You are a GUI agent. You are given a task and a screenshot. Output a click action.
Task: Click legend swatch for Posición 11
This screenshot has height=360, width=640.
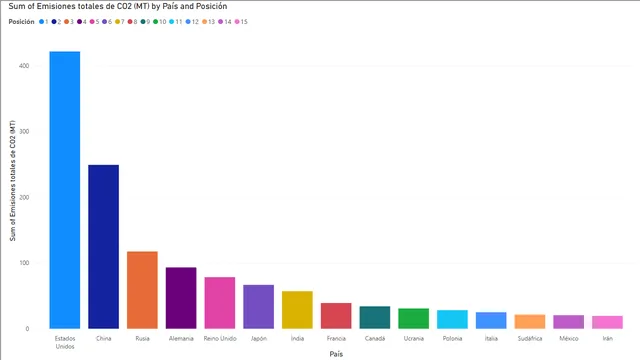tap(172, 22)
